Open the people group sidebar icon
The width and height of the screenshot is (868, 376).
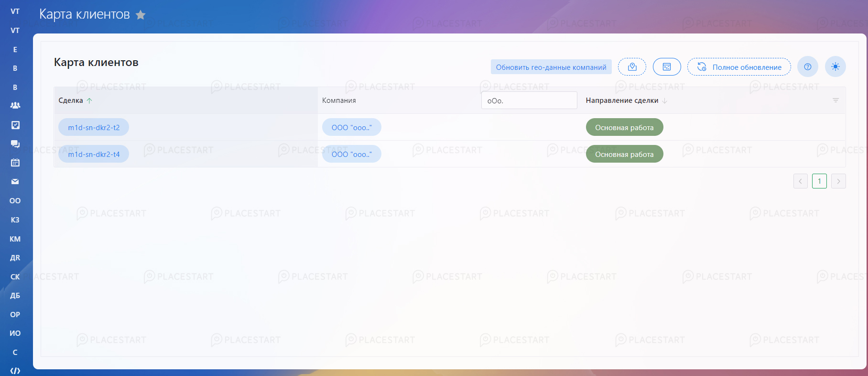coord(15,105)
